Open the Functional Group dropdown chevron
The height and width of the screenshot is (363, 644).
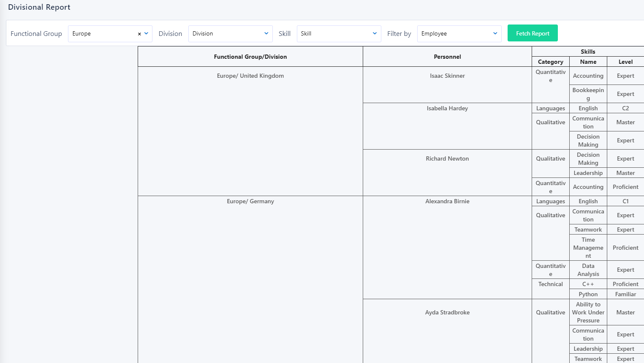coord(147,33)
